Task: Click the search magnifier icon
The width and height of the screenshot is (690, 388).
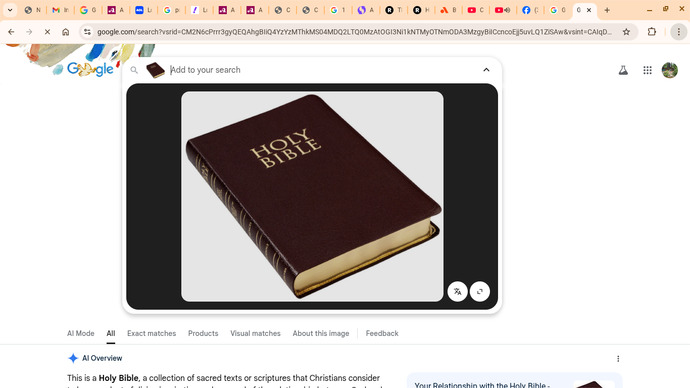Action: tap(134, 70)
